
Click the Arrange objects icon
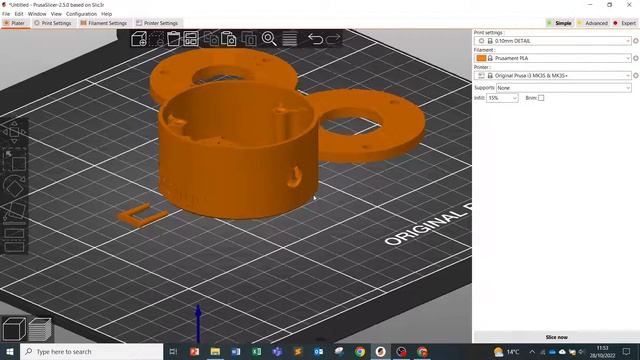[x=191, y=39]
